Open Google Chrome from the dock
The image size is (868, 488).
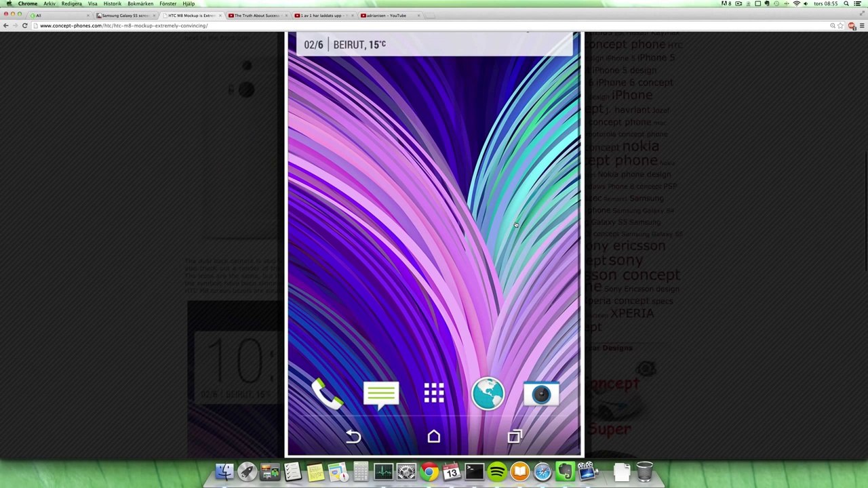click(x=429, y=471)
